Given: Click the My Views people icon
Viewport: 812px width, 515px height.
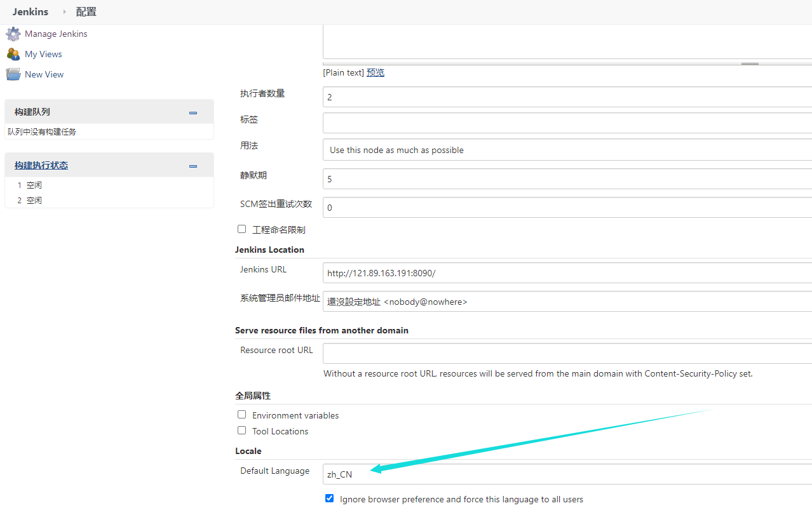Looking at the screenshot, I should click(x=13, y=55).
